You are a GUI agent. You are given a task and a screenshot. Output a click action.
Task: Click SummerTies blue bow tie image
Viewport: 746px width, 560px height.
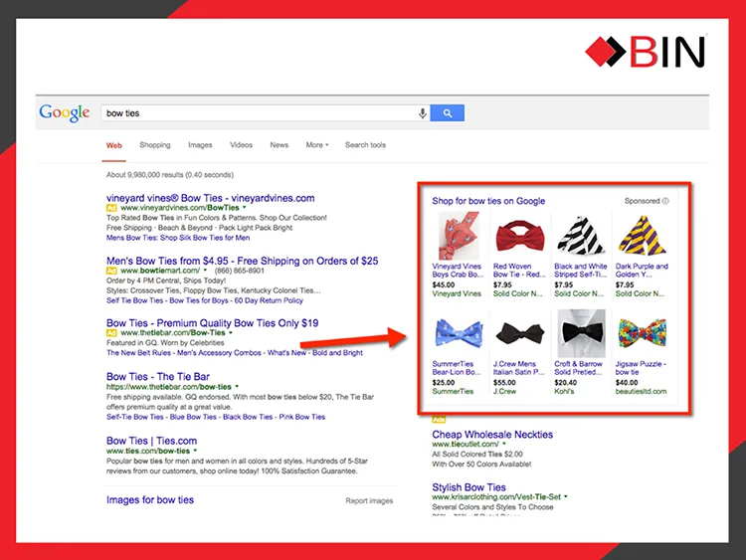pyautogui.click(x=459, y=333)
